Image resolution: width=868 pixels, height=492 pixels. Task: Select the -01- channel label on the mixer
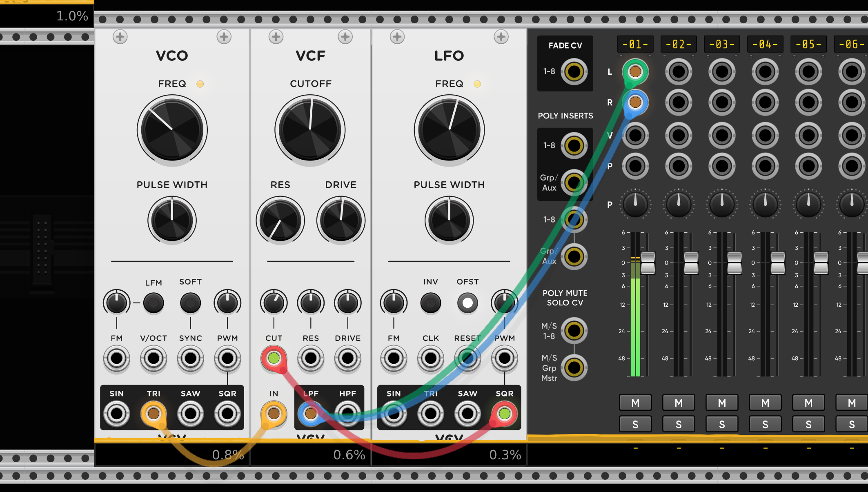pos(635,44)
